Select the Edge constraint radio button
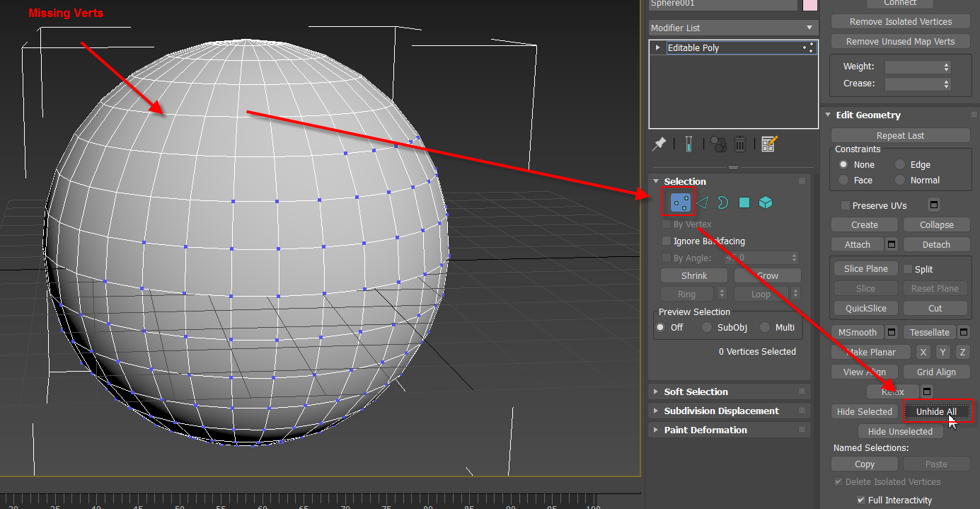The width and height of the screenshot is (980, 509). pyautogui.click(x=900, y=164)
